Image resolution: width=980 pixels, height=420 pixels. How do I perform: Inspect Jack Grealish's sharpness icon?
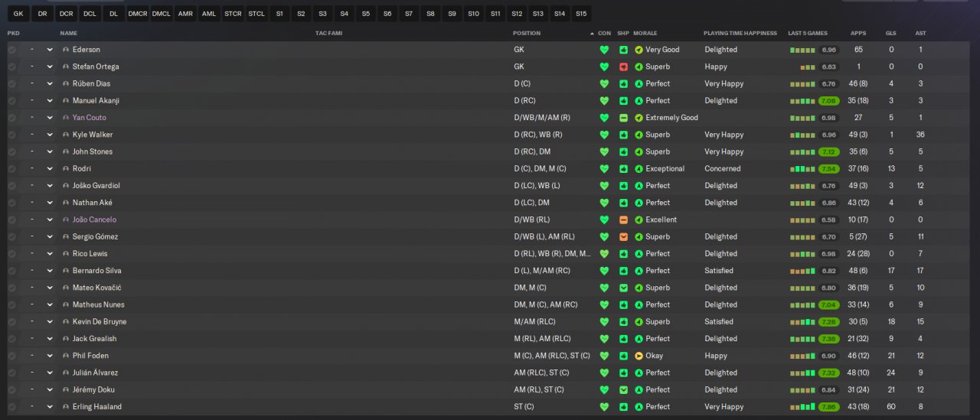click(623, 339)
